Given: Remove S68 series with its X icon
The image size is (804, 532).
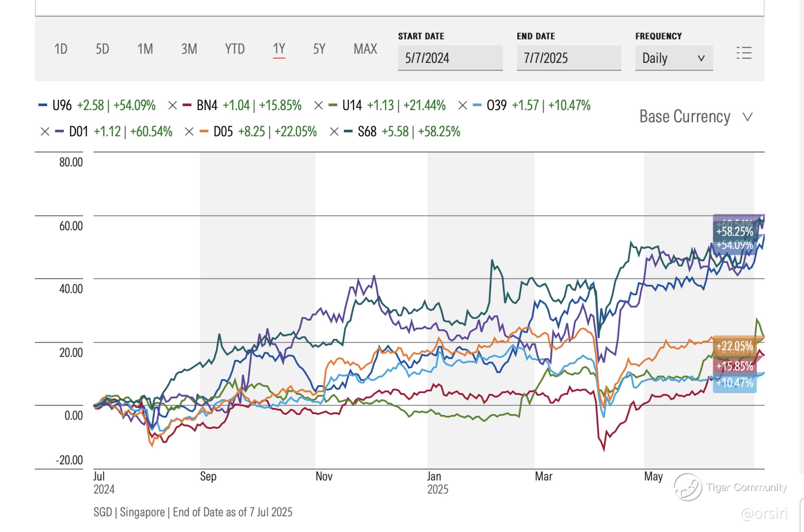Looking at the screenshot, I should (334, 132).
